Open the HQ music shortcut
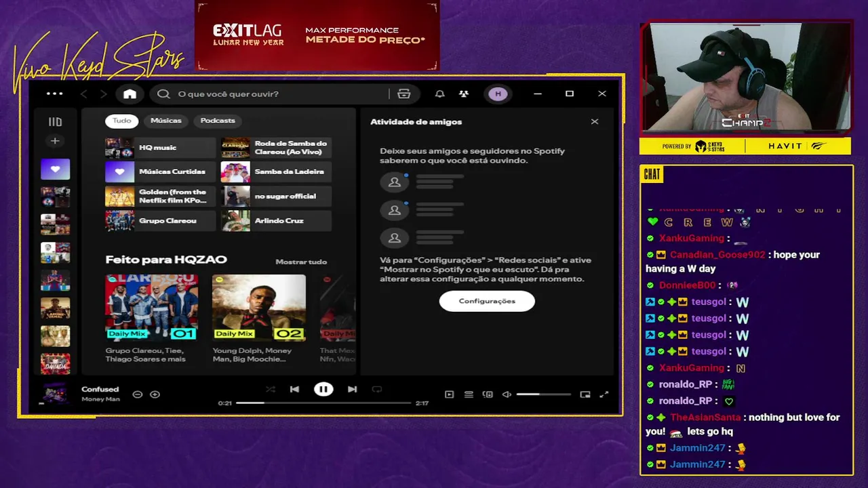 (160, 147)
